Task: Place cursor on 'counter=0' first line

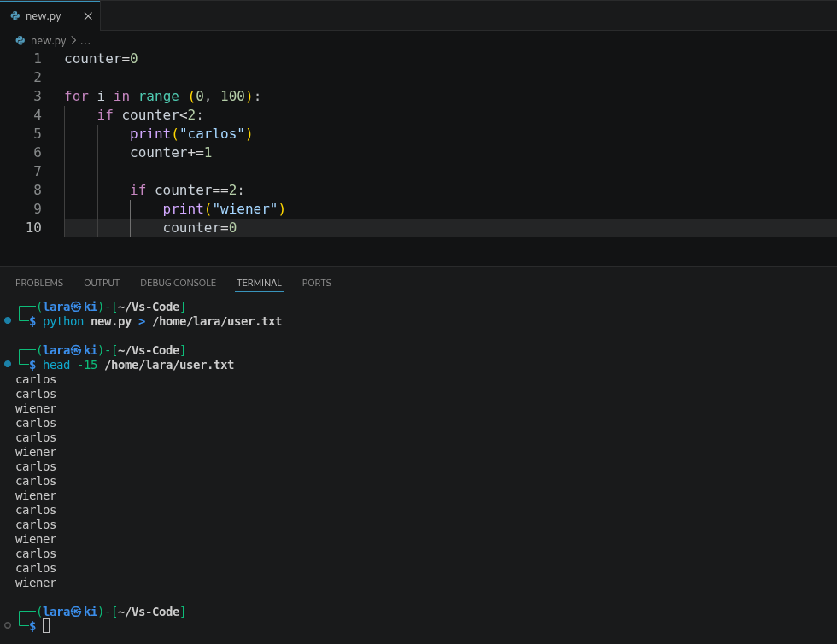Action: 101,59
